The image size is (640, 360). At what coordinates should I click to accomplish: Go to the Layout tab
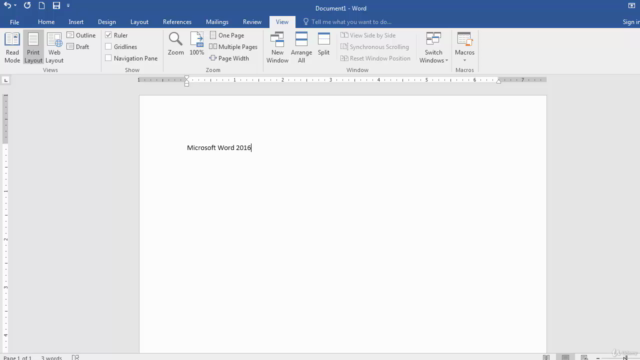coord(139,22)
